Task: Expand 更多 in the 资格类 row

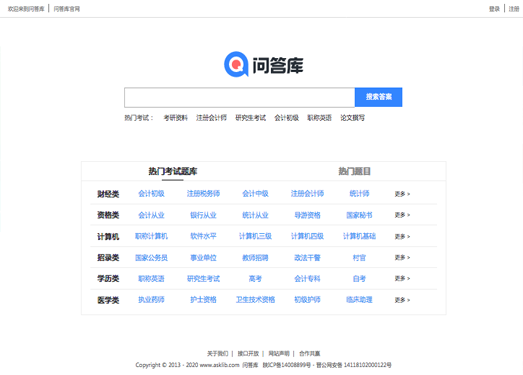Action: point(402,215)
